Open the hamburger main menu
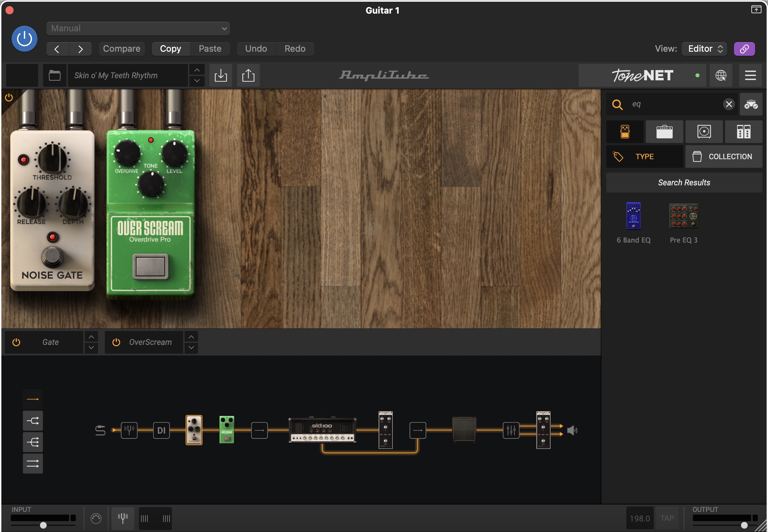 pyautogui.click(x=750, y=75)
